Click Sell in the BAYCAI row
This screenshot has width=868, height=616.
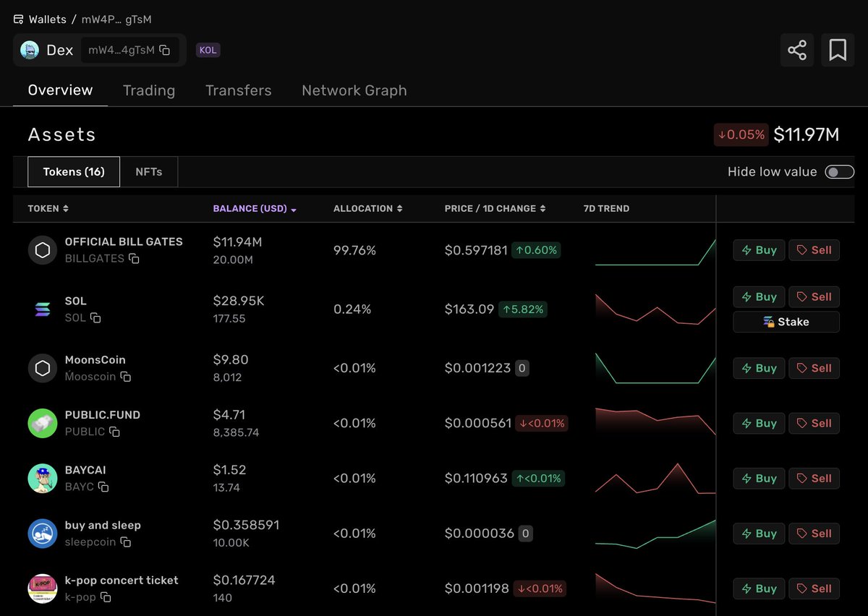(x=814, y=479)
